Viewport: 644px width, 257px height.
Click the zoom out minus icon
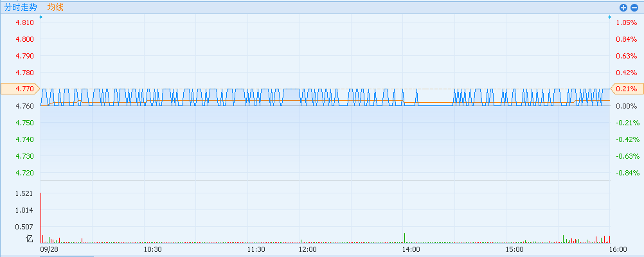click(x=634, y=8)
